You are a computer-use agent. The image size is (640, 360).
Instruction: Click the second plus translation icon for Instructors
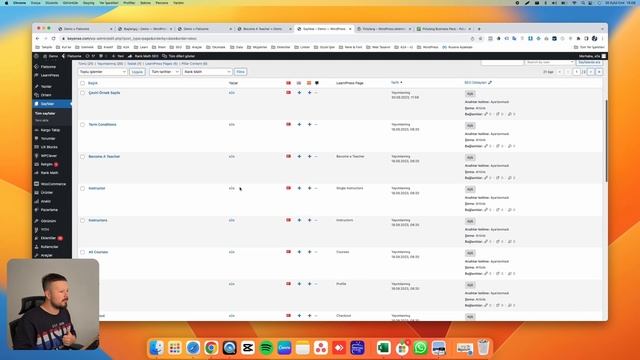point(309,220)
